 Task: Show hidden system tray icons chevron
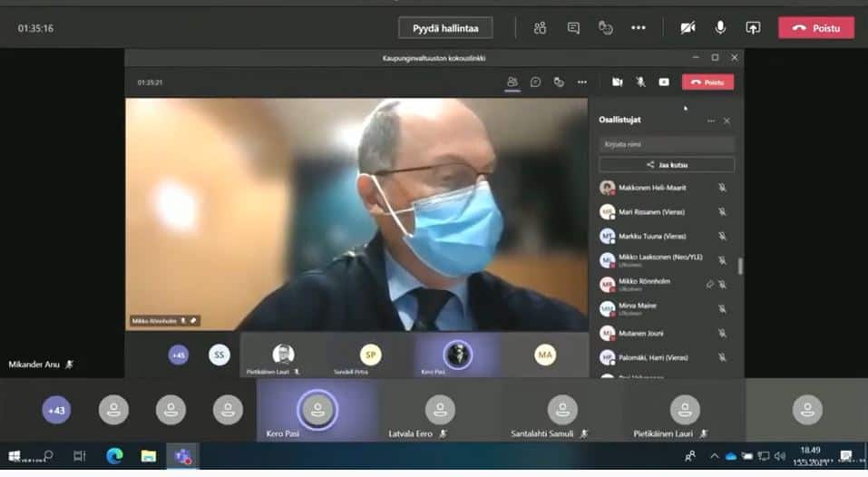coord(715,456)
